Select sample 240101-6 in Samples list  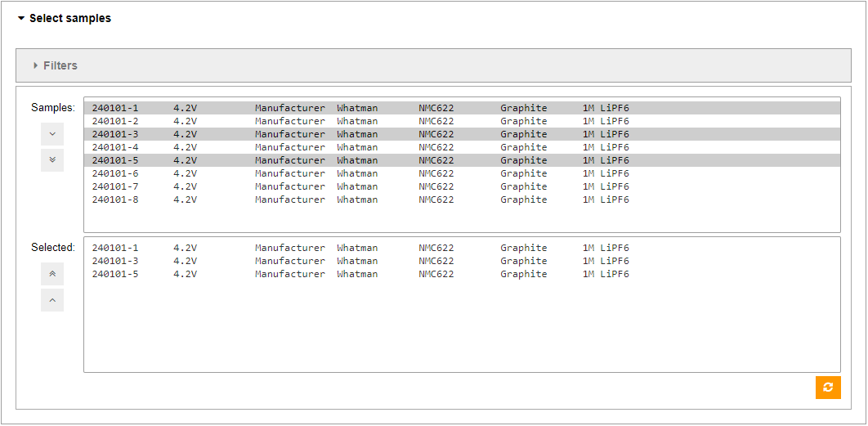462,173
